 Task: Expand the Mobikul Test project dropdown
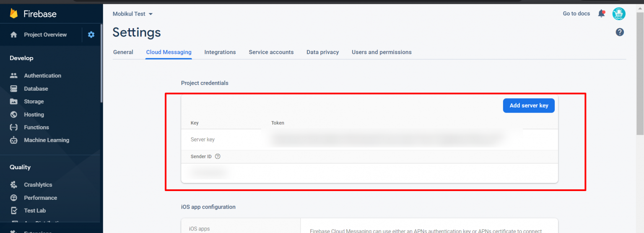coord(132,14)
